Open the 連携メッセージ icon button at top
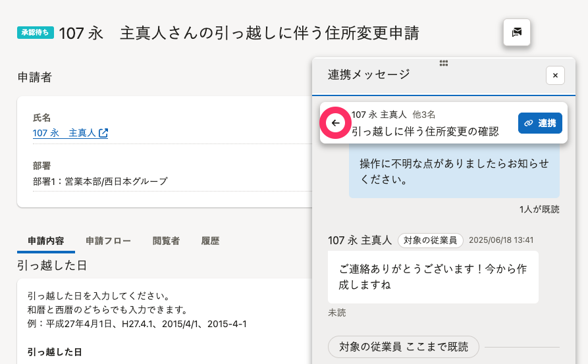 click(x=516, y=32)
